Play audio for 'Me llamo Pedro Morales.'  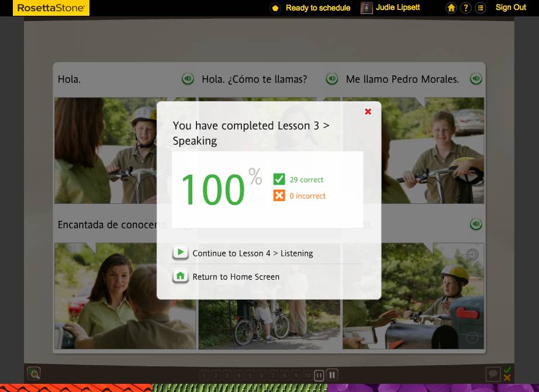tap(476, 79)
